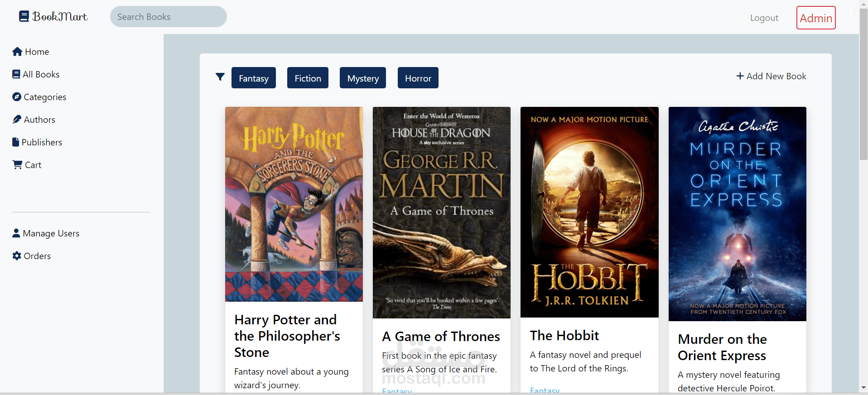Click the Orders gear icon

(x=17, y=255)
